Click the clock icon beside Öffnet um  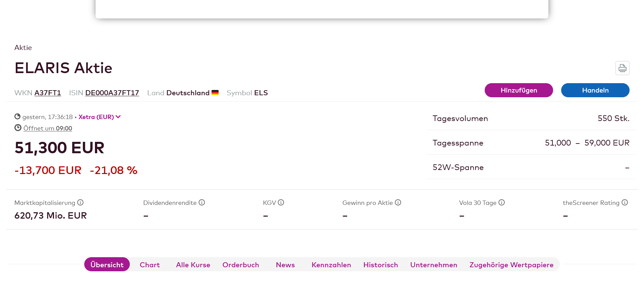[x=18, y=128]
